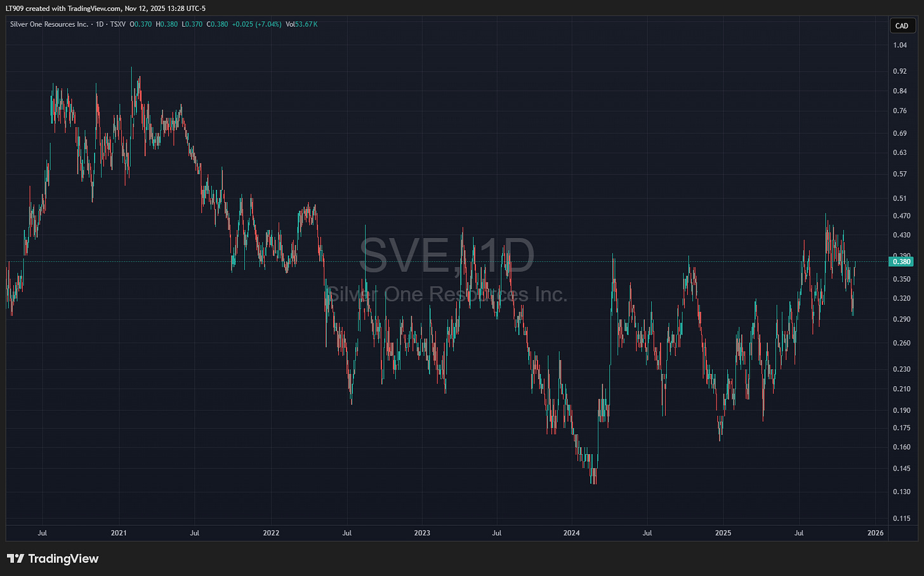Viewport: 924px width, 576px height.
Task: Click the Jul label between 2021 and 2022
Action: (x=195, y=533)
